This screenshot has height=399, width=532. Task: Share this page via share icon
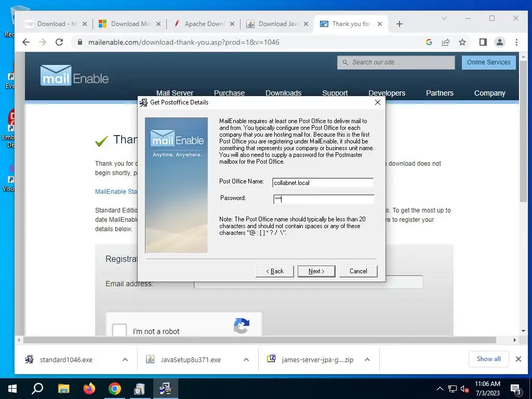pyautogui.click(x=445, y=42)
